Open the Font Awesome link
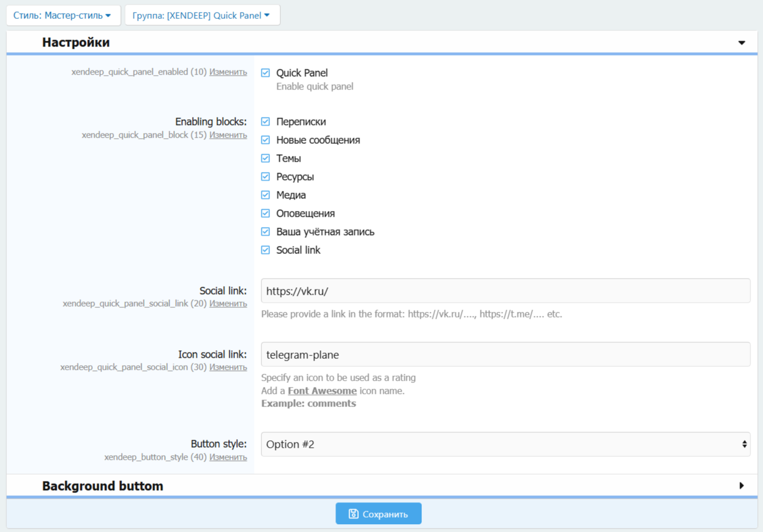The image size is (763, 532). (x=322, y=391)
